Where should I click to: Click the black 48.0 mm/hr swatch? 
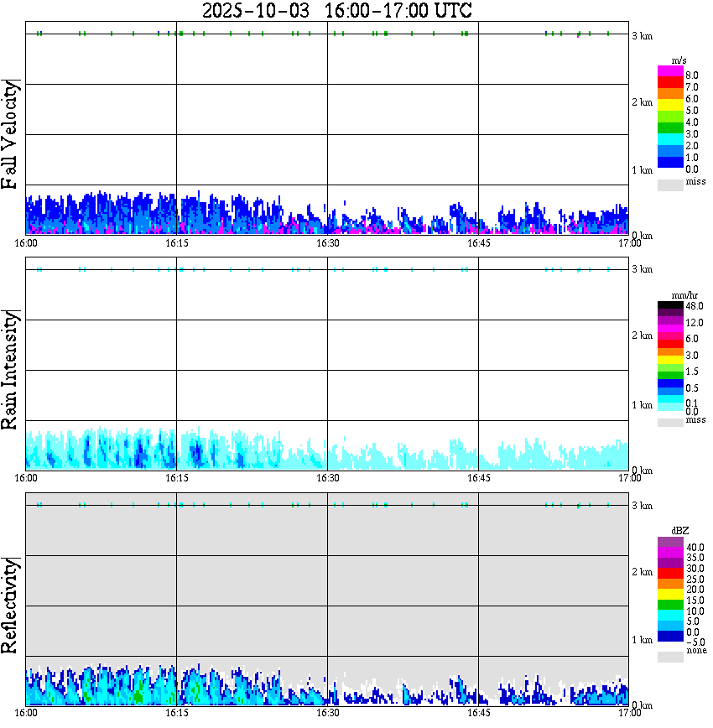[670, 305]
